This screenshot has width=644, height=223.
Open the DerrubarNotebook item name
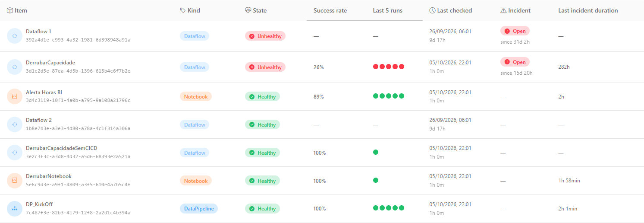[x=49, y=176]
